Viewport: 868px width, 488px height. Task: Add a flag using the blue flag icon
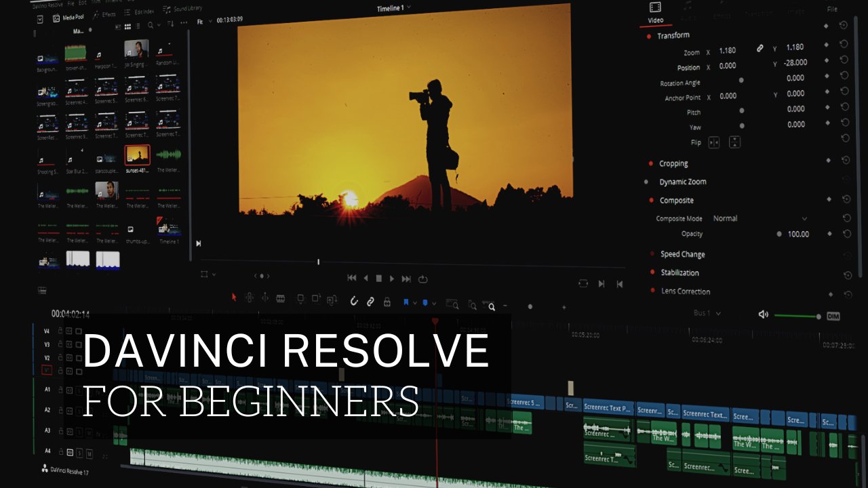[406, 300]
